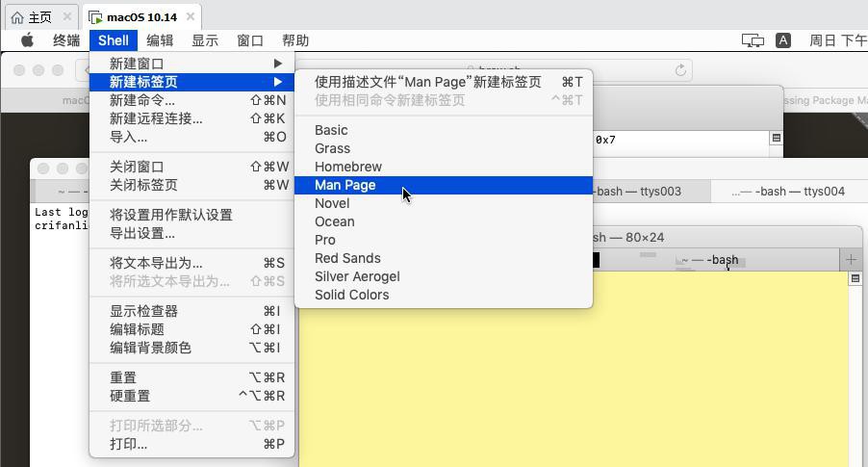Screen dimensions: 868x467
Task: Select Man Page profile for new tab
Action: [x=444, y=185]
